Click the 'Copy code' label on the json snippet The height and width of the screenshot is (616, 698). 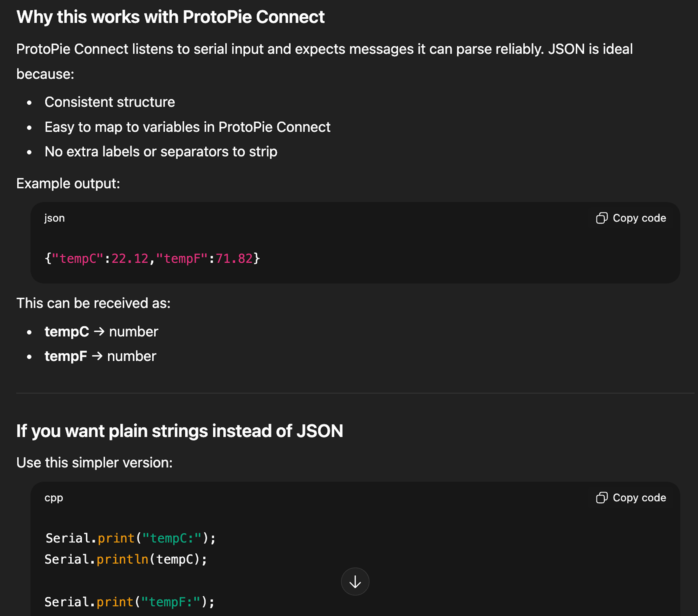[x=639, y=218]
